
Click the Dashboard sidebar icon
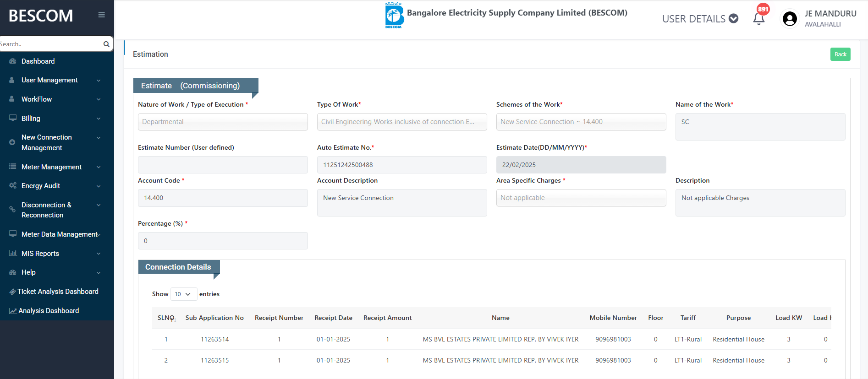pyautogui.click(x=12, y=61)
